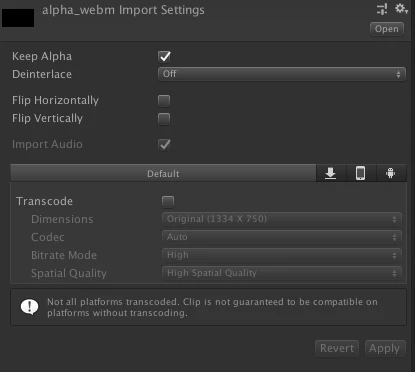Click the Revert button
Image resolution: width=415 pixels, height=372 pixels.
point(337,348)
